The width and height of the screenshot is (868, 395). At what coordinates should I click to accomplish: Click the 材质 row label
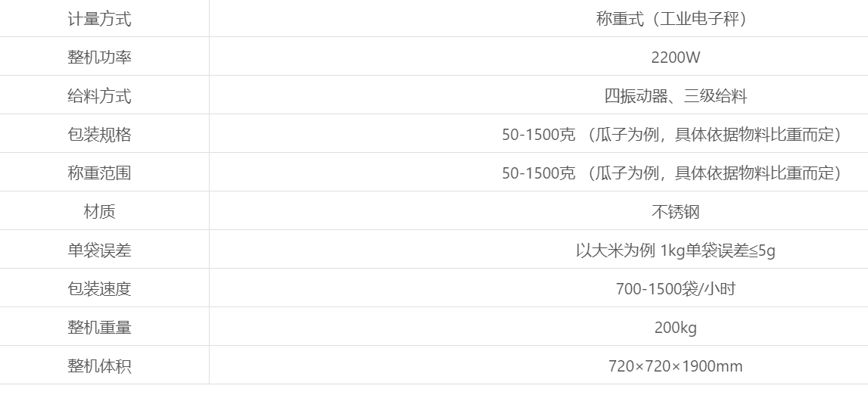click(100, 211)
